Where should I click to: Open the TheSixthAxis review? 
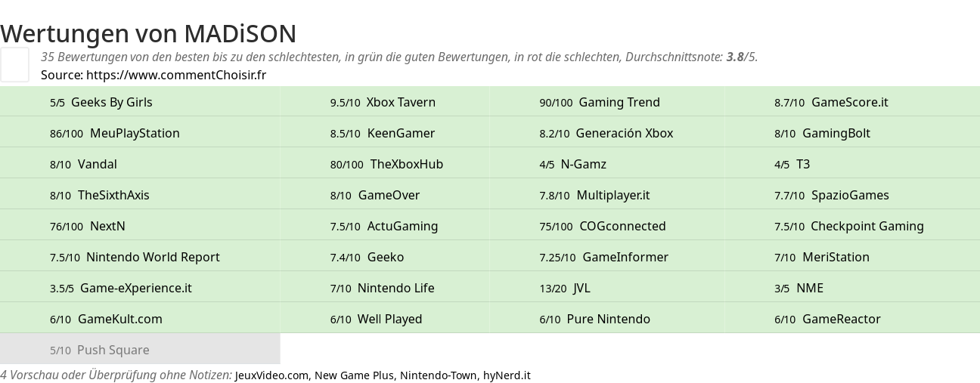point(140,195)
